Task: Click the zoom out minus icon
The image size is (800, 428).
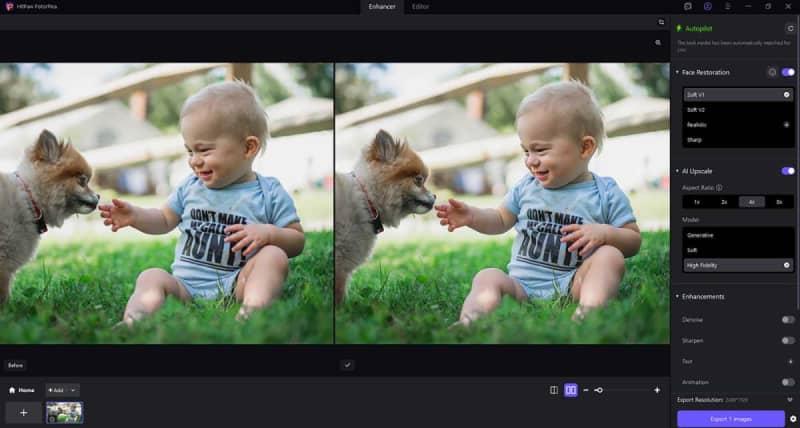Action: pyautogui.click(x=586, y=390)
